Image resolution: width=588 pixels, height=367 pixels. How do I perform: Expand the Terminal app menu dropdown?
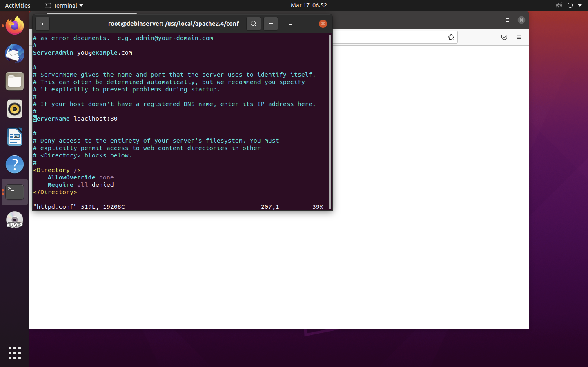64,5
